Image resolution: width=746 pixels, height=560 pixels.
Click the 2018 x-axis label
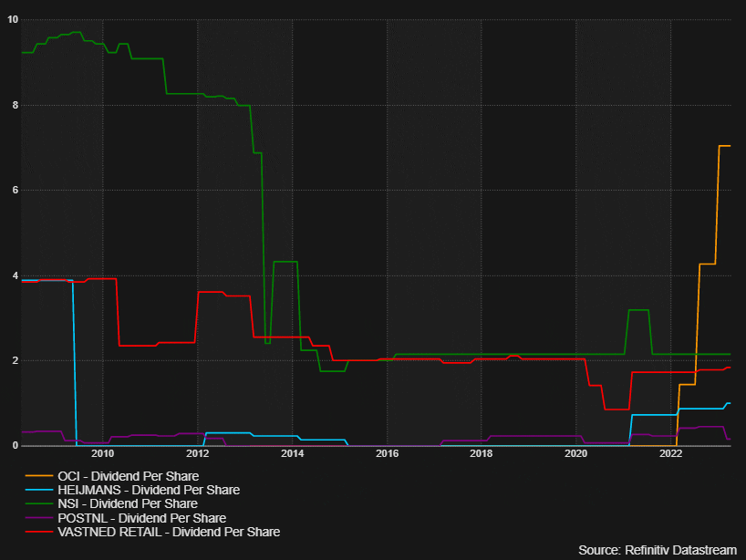[x=481, y=453]
